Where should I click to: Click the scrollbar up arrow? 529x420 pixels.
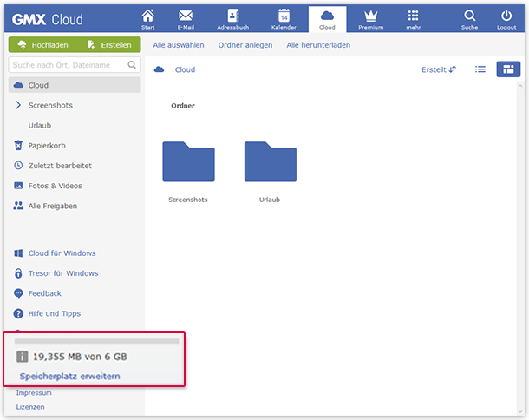(519, 86)
